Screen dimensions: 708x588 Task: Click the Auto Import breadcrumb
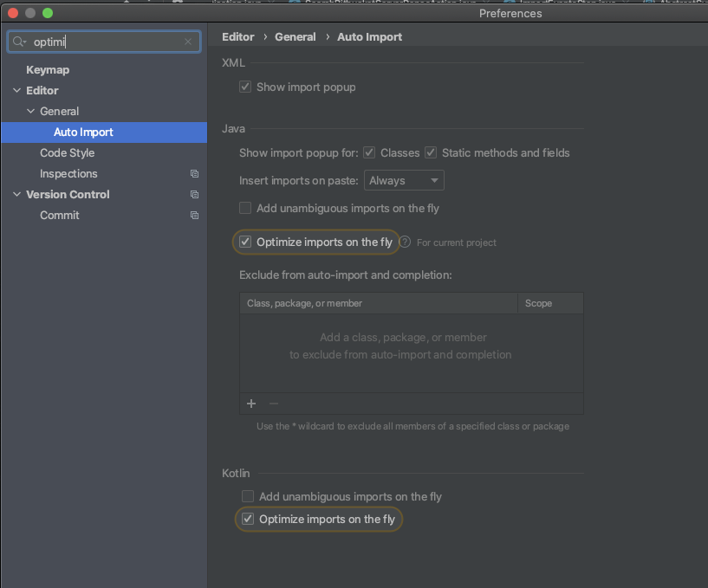tap(369, 37)
